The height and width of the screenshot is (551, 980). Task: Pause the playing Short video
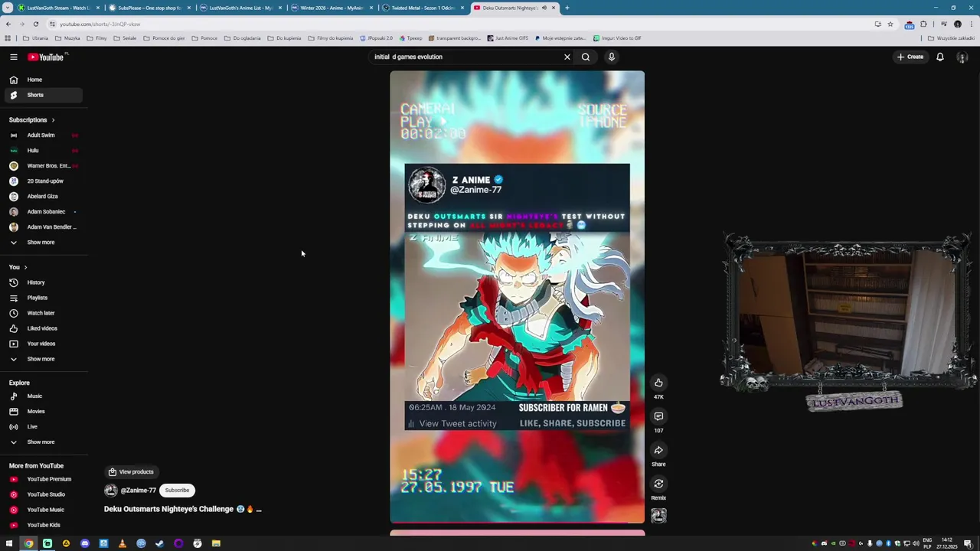(517, 297)
